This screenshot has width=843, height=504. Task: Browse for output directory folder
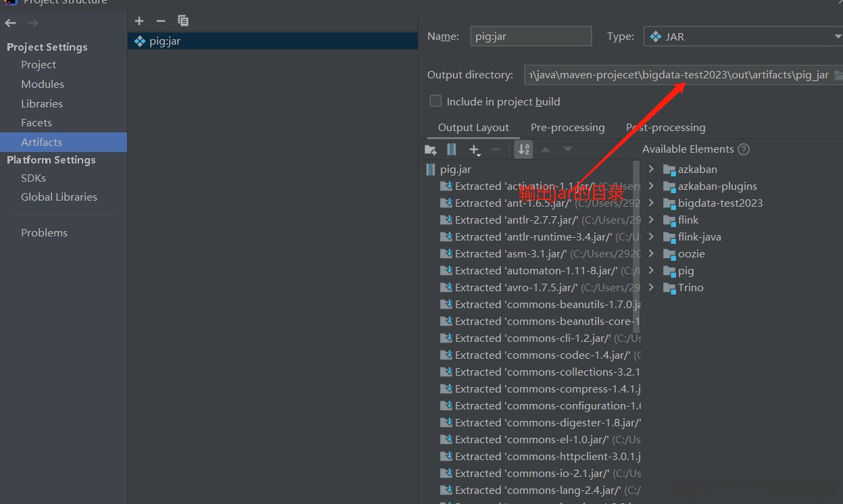point(838,75)
